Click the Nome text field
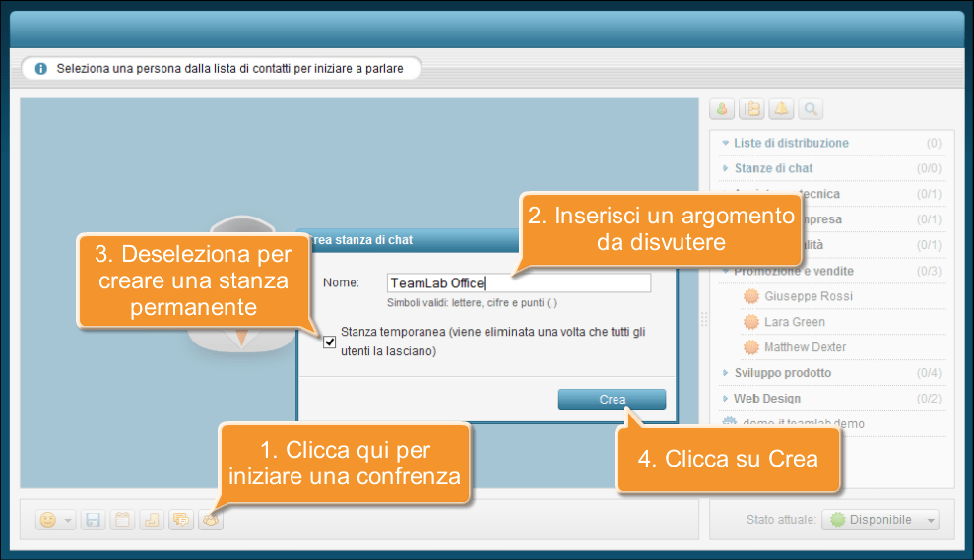The image size is (974, 560). (519, 283)
